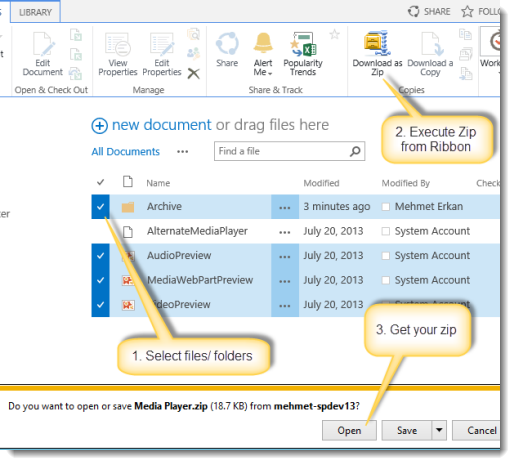Open the VideoPreview row ellipsis menu
This screenshot has width=515, height=465.
point(285,306)
